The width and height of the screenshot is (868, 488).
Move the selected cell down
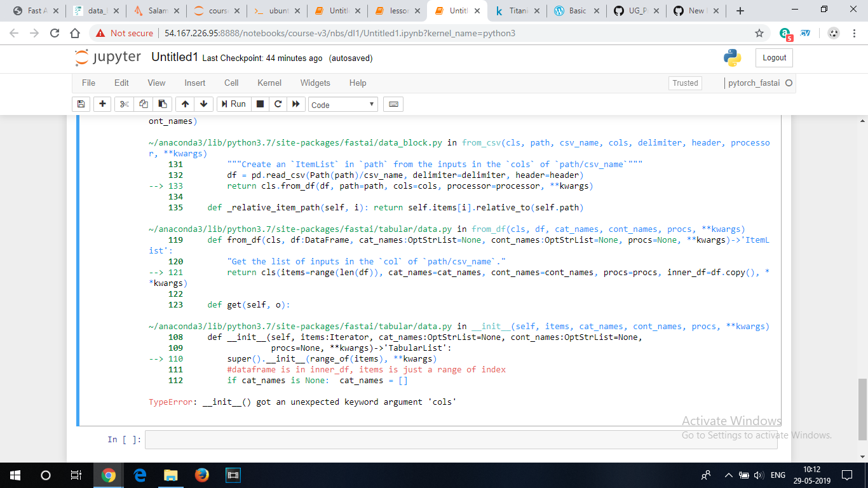click(203, 104)
